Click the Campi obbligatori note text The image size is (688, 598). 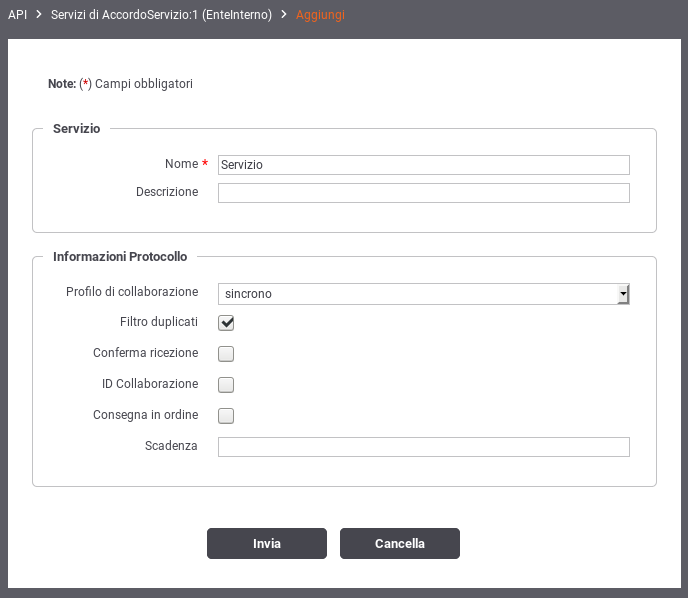point(144,84)
